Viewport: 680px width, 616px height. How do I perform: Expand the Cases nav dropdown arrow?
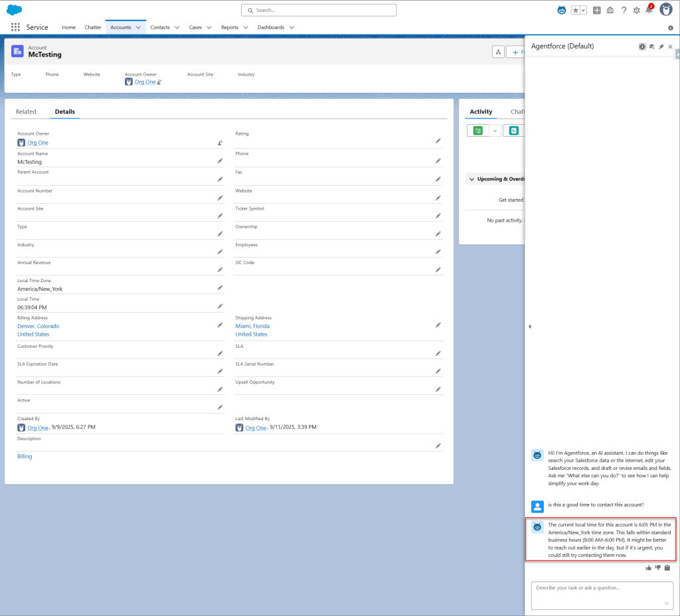pos(209,27)
